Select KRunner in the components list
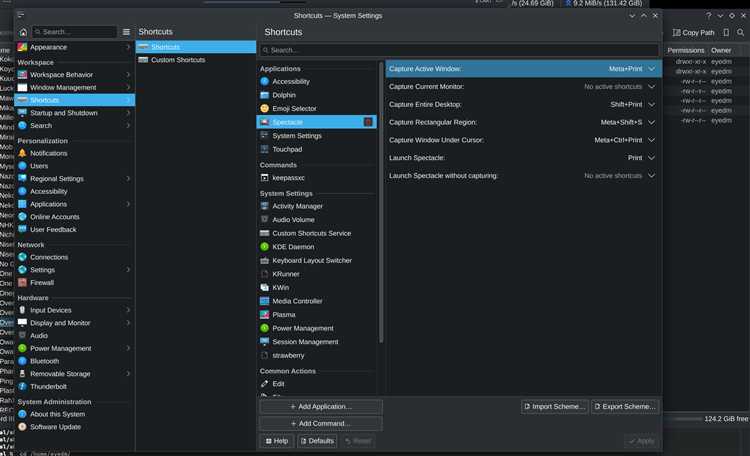The width and height of the screenshot is (750, 456). point(317,274)
